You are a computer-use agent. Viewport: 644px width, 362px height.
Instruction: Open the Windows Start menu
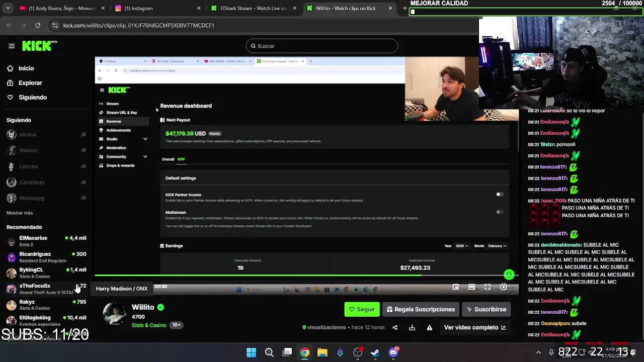[251, 352]
